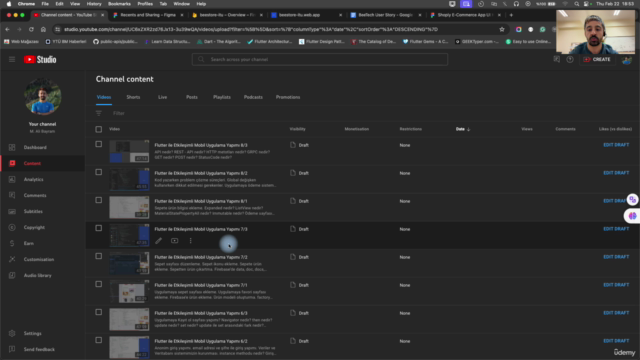This screenshot has width=640, height=360.
Task: Reload the page in Chrome
Action: (x=31, y=29)
